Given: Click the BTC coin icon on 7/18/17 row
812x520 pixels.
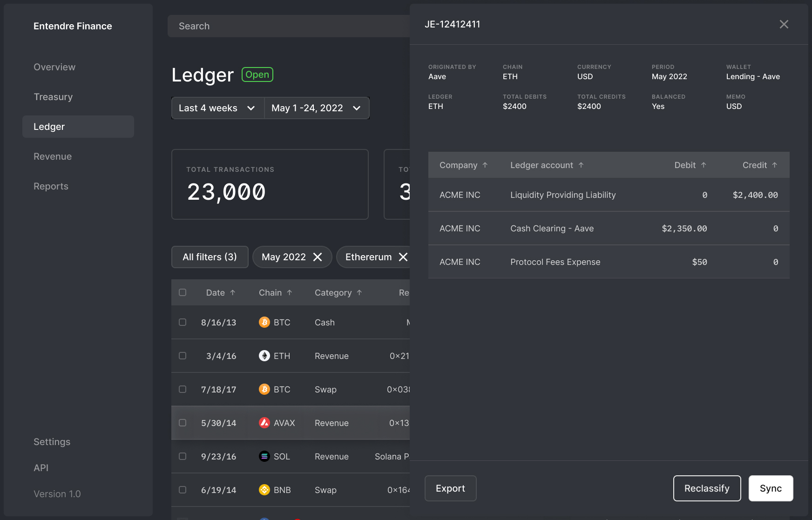Looking at the screenshot, I should pyautogui.click(x=264, y=389).
